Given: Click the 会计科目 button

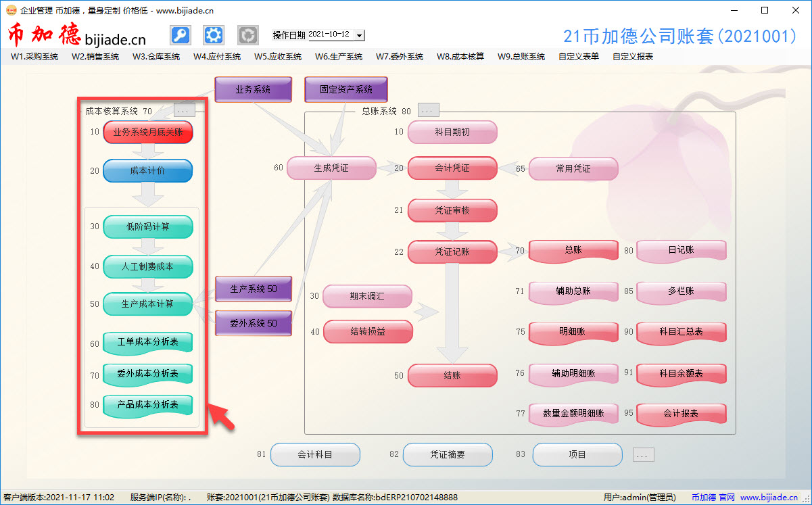Looking at the screenshot, I should pos(315,455).
